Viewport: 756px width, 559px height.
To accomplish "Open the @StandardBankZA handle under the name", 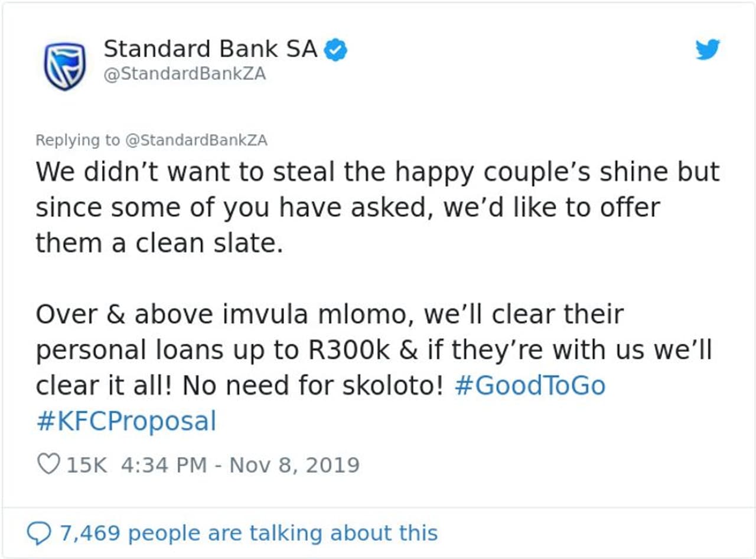I will point(185,75).
